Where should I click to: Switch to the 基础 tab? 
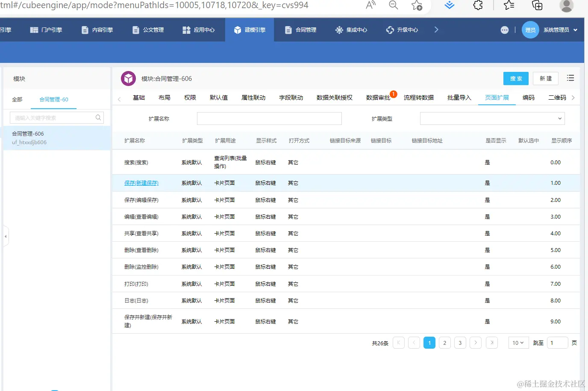pos(139,98)
